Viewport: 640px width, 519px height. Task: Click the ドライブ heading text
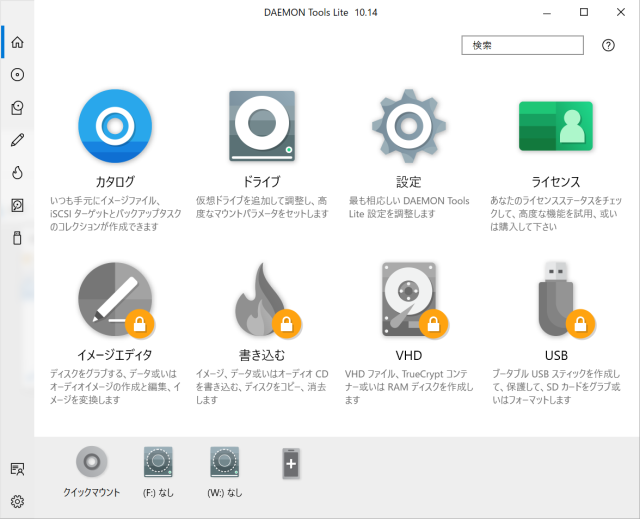262,182
